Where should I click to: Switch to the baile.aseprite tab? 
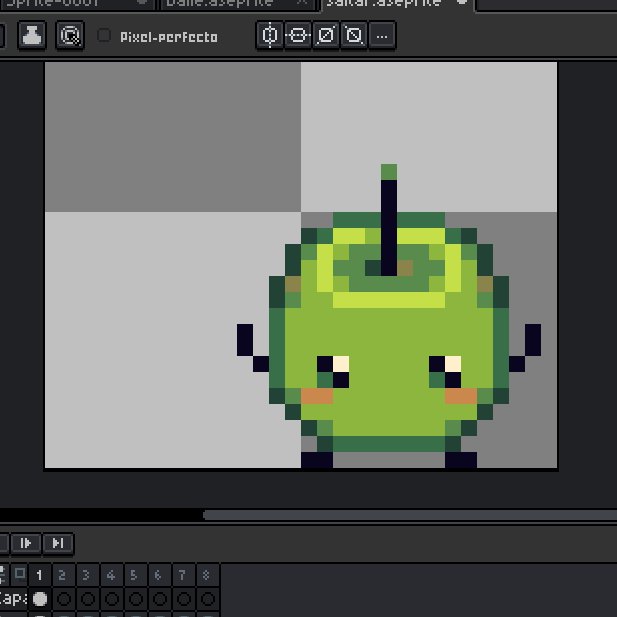pyautogui.click(x=237, y=4)
